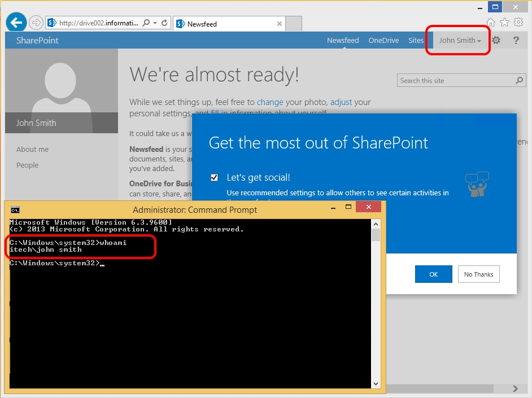Expand the John Smith account menu
Viewport: 532px width, 398px height.
[x=460, y=40]
